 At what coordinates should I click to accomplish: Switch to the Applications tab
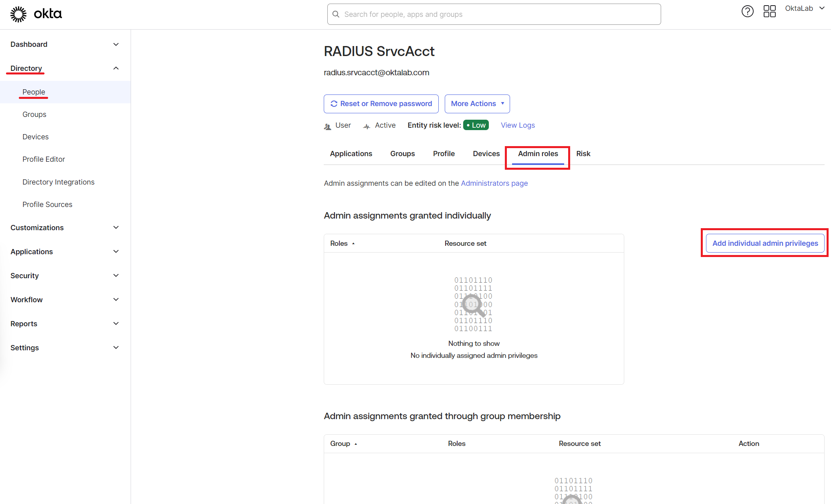click(351, 154)
